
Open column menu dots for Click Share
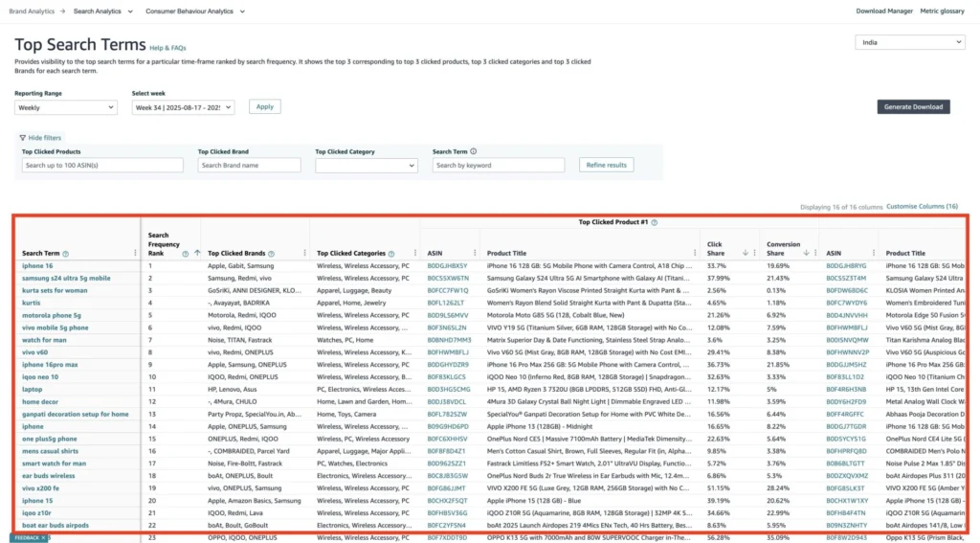[x=755, y=254]
